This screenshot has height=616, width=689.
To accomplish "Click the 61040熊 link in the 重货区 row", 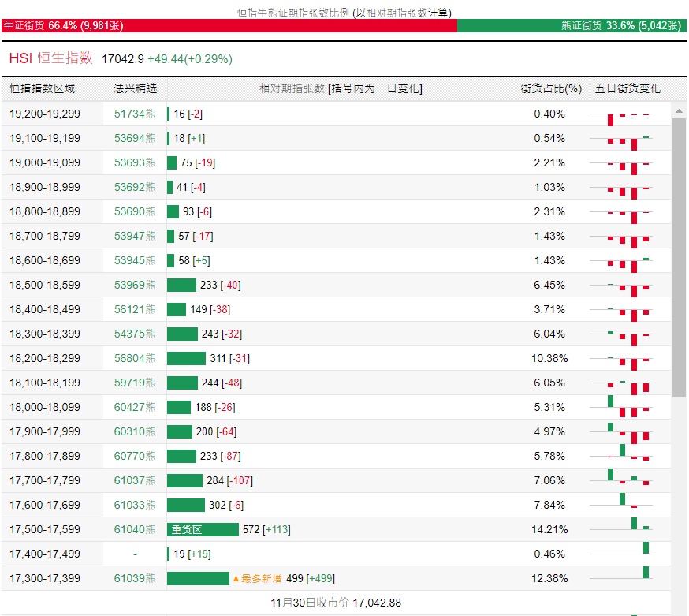I will 135,529.
